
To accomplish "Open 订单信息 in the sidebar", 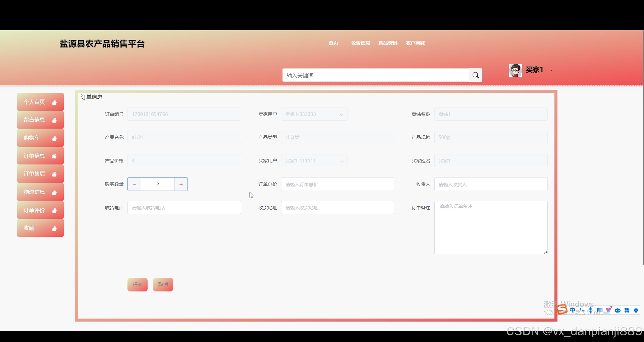I will (x=40, y=156).
